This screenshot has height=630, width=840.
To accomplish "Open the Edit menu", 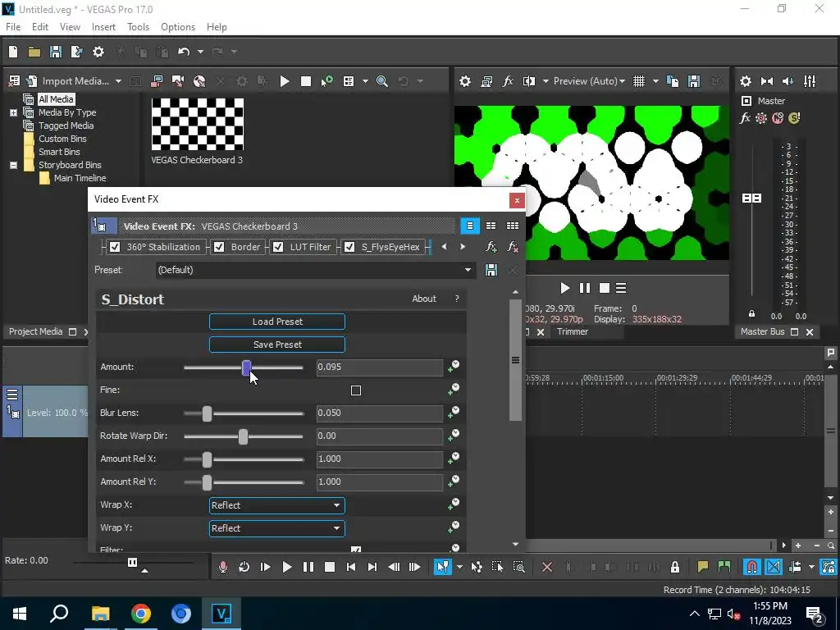I will click(x=40, y=27).
